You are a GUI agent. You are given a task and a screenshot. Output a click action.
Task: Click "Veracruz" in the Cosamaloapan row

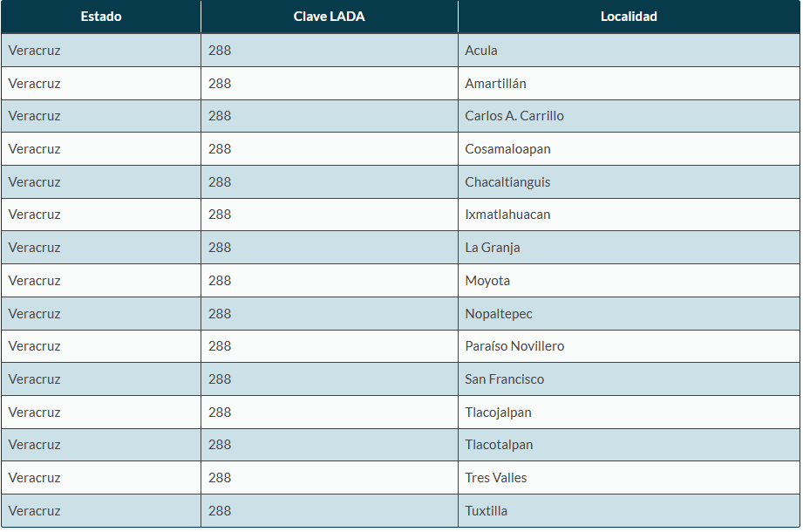click(x=34, y=149)
